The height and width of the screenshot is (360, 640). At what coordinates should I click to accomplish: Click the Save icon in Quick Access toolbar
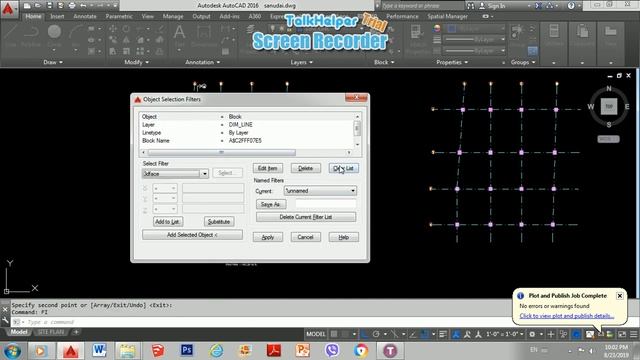click(x=49, y=6)
